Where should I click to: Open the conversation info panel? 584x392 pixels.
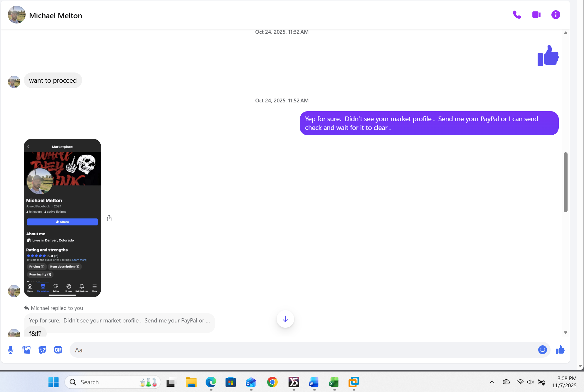pyautogui.click(x=556, y=14)
